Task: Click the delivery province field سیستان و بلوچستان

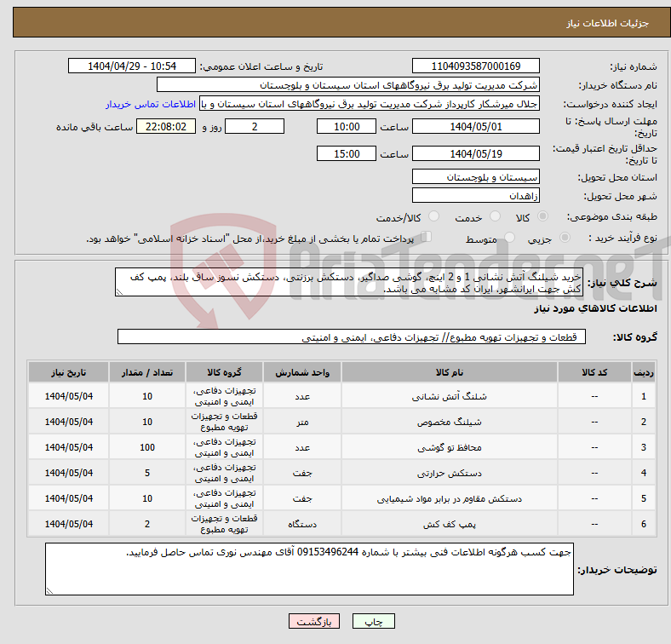Action: coord(475,177)
